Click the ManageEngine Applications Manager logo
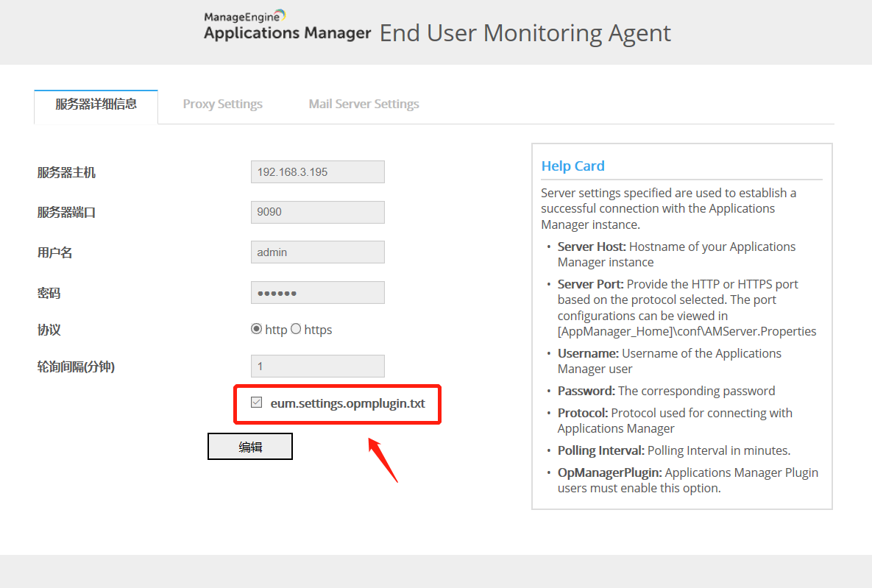This screenshot has height=588, width=872. tap(287, 26)
